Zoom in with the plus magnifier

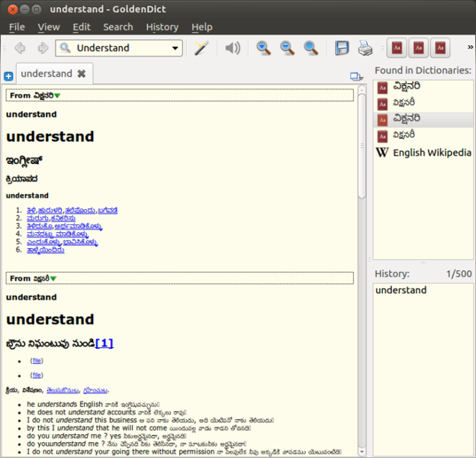coord(263,48)
